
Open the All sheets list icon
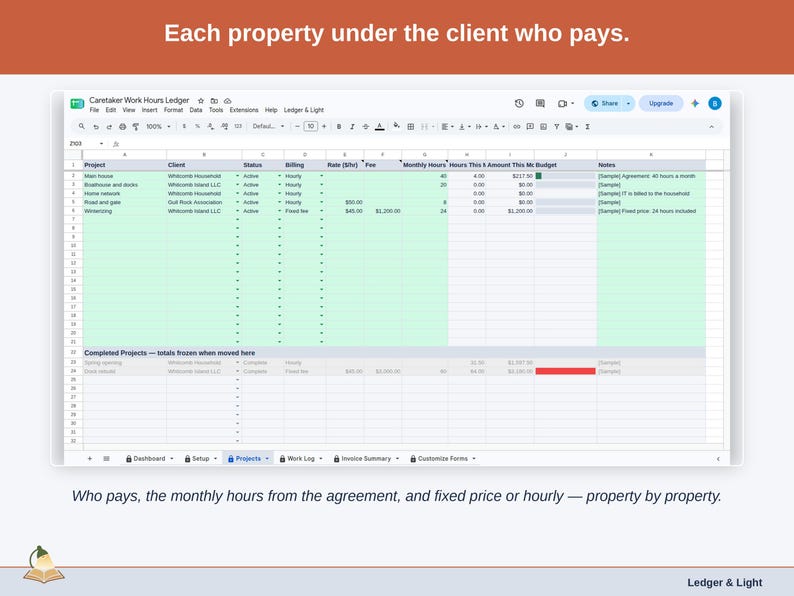[106, 459]
